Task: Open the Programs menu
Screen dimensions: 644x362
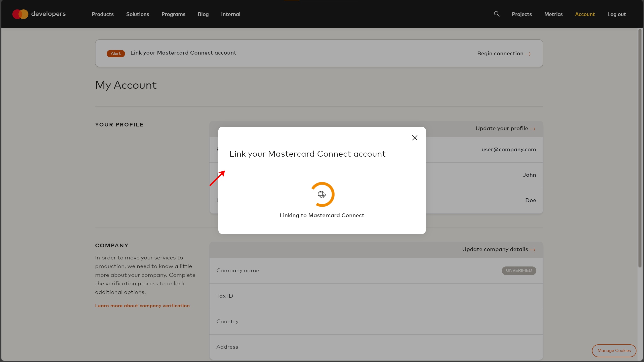Action: [x=173, y=14]
